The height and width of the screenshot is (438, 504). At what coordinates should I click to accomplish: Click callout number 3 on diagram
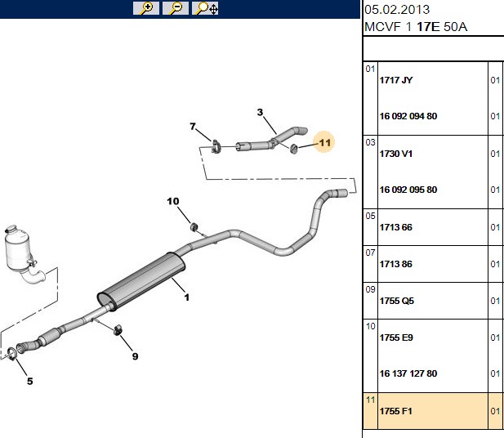pyautogui.click(x=260, y=112)
